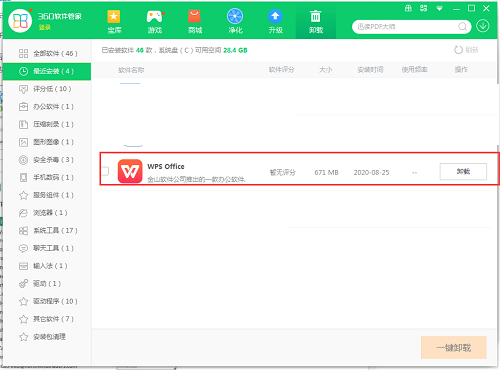Sort by 大小 column header
The width and height of the screenshot is (500, 370).
(x=325, y=70)
